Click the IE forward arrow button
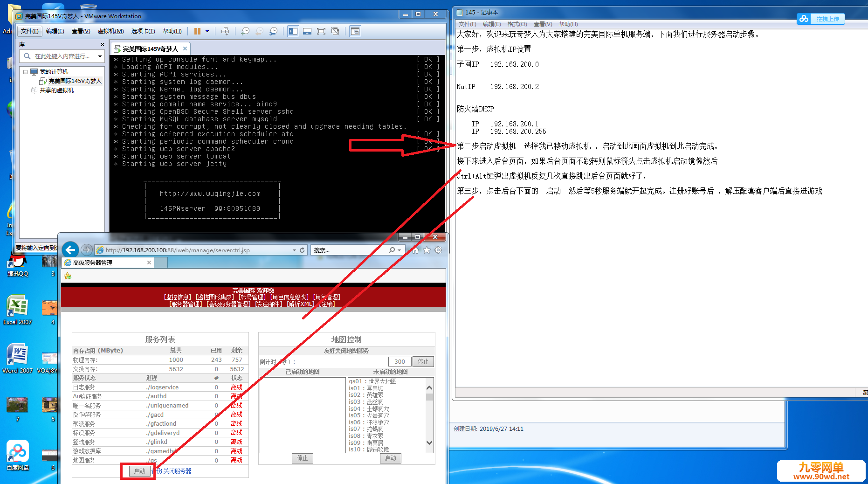Image resolution: width=868 pixels, height=484 pixels. (87, 250)
